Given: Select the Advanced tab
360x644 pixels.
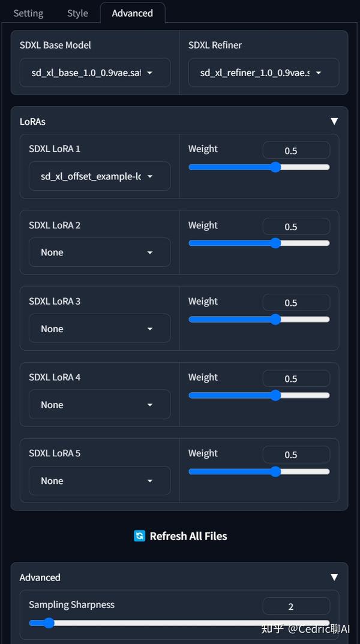Looking at the screenshot, I should coord(132,13).
